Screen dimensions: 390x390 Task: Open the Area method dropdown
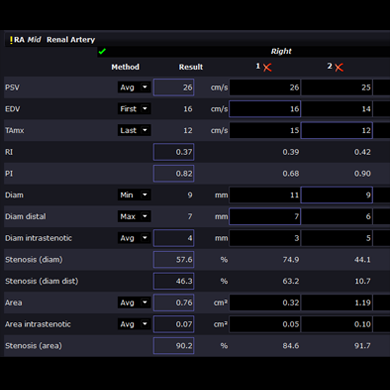coord(134,303)
